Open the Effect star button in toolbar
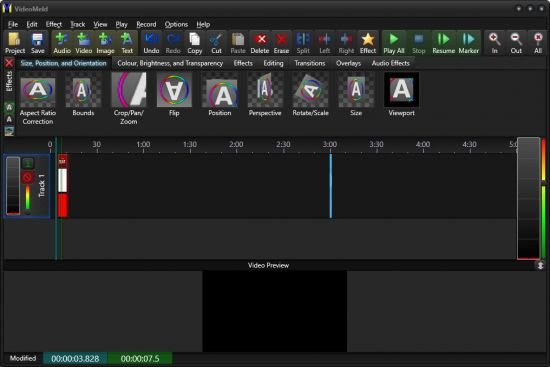 coord(368,43)
